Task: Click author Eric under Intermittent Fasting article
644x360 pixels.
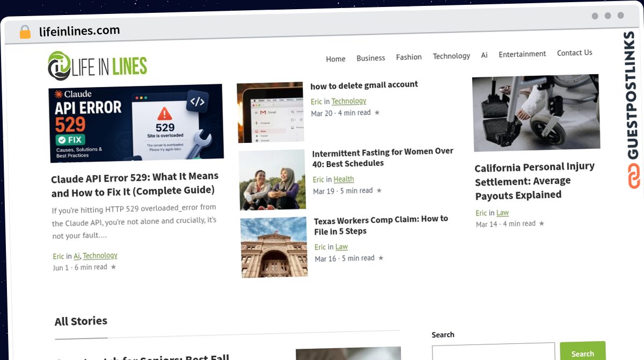Action: (x=319, y=180)
